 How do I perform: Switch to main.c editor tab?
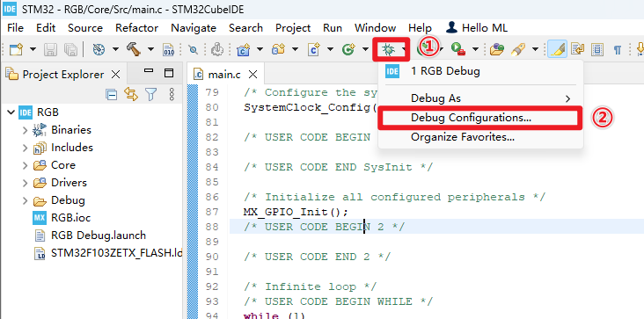point(224,75)
